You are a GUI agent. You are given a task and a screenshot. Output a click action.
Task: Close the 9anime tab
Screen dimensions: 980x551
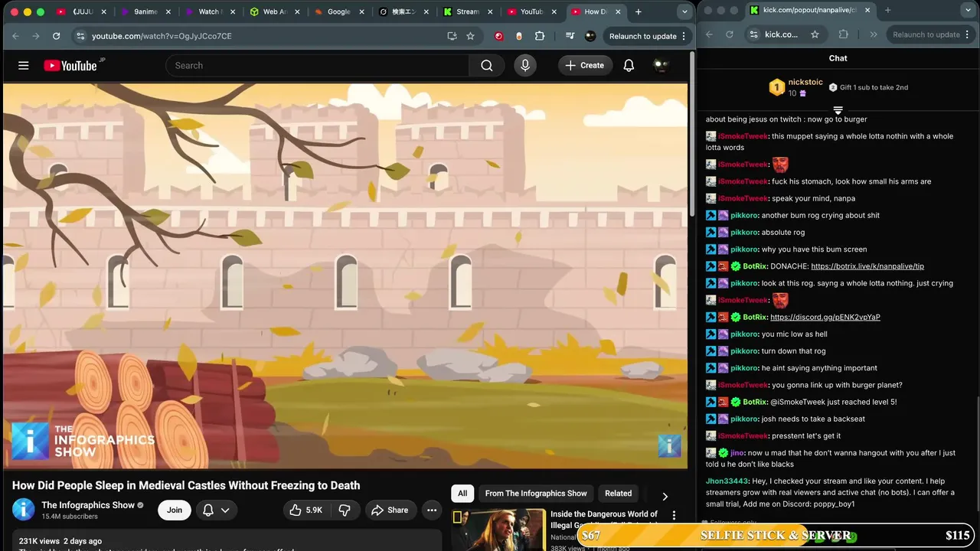[x=168, y=11]
